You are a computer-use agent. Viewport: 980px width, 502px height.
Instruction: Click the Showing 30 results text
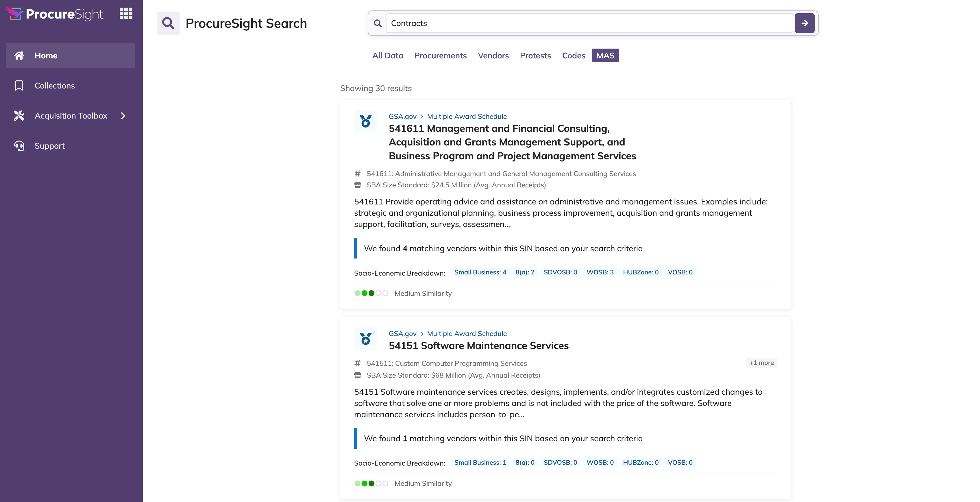[376, 88]
